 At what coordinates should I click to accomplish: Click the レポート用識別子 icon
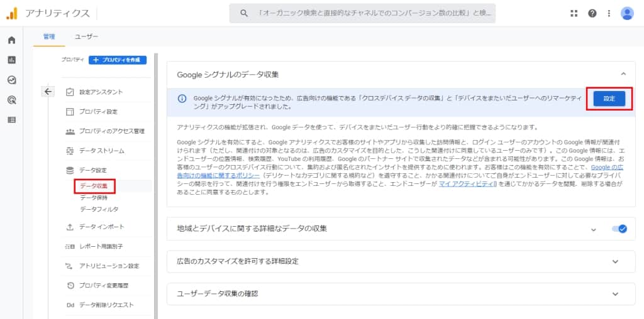click(70, 246)
